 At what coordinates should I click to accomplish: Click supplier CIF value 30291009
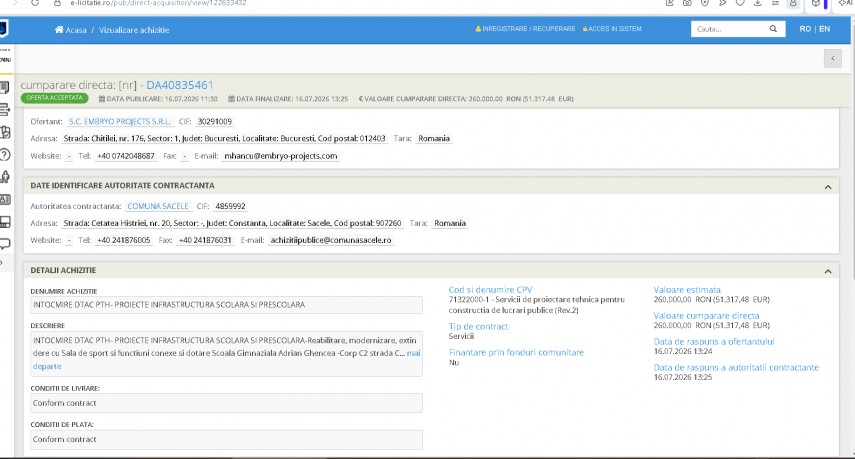point(214,122)
